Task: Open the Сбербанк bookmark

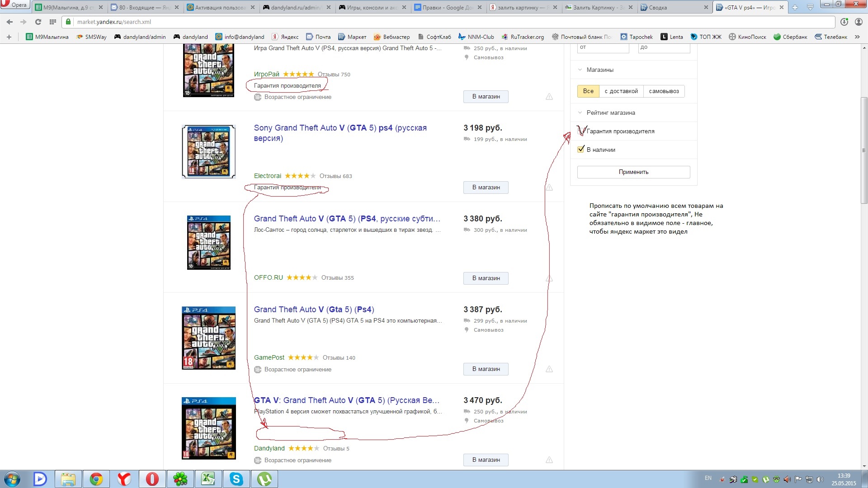Action: [790, 37]
